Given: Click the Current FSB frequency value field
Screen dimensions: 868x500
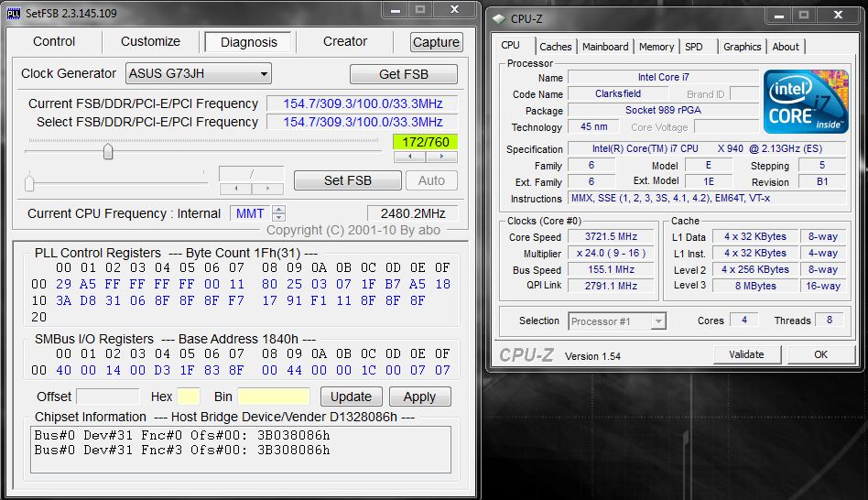Looking at the screenshot, I should click(x=363, y=103).
